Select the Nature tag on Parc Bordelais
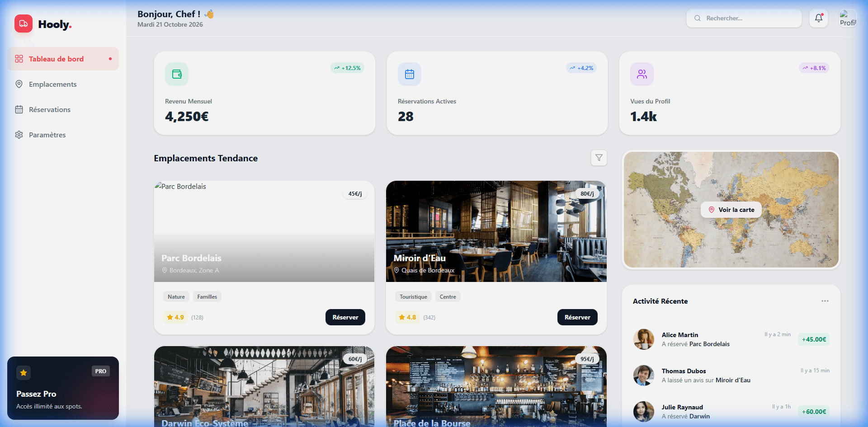Viewport: 868px width, 427px height. click(176, 297)
